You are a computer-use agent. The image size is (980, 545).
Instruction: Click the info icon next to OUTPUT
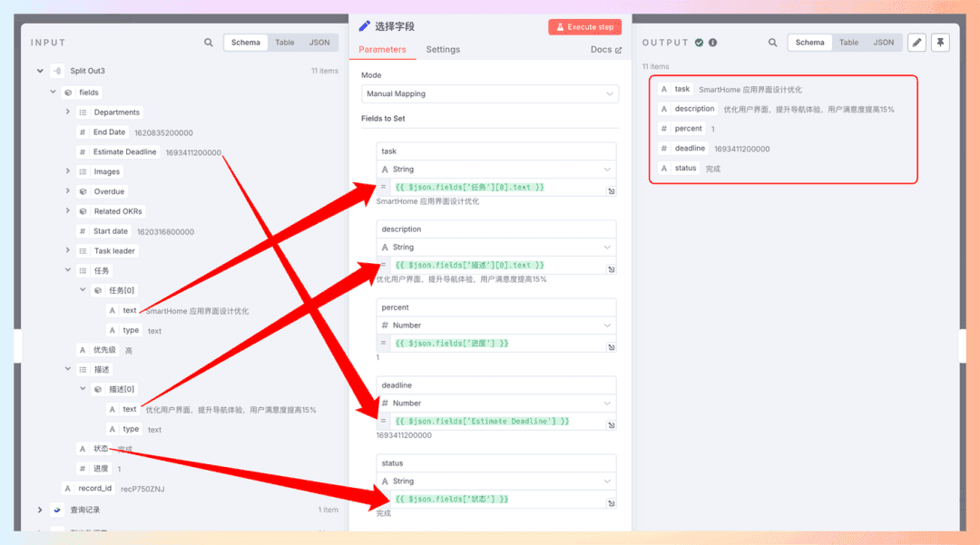point(712,43)
